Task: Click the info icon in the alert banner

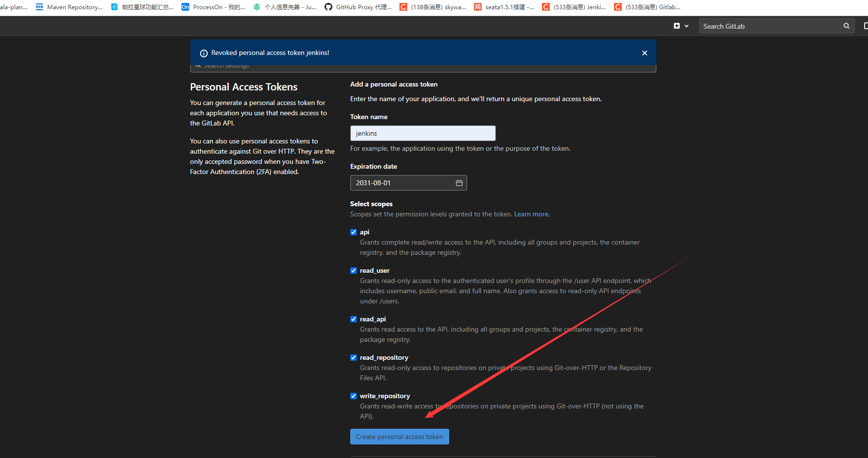Action: tap(204, 53)
